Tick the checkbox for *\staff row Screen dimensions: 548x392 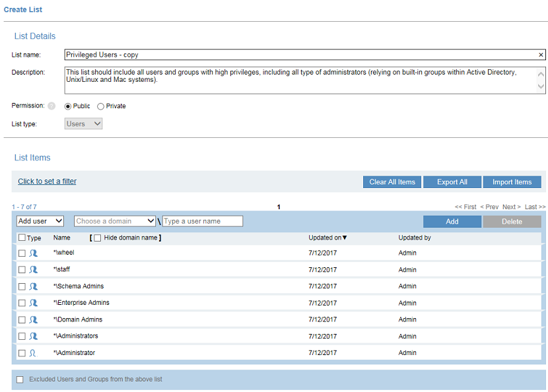[x=22, y=270]
